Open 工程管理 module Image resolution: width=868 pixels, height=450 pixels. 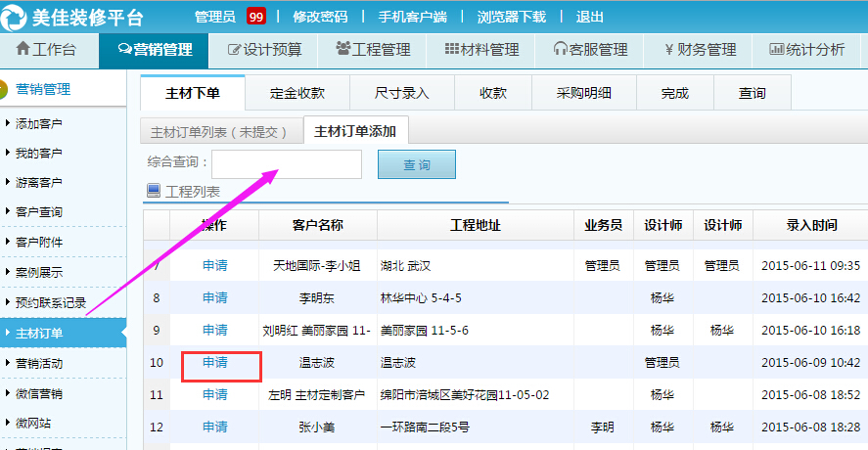[x=373, y=50]
